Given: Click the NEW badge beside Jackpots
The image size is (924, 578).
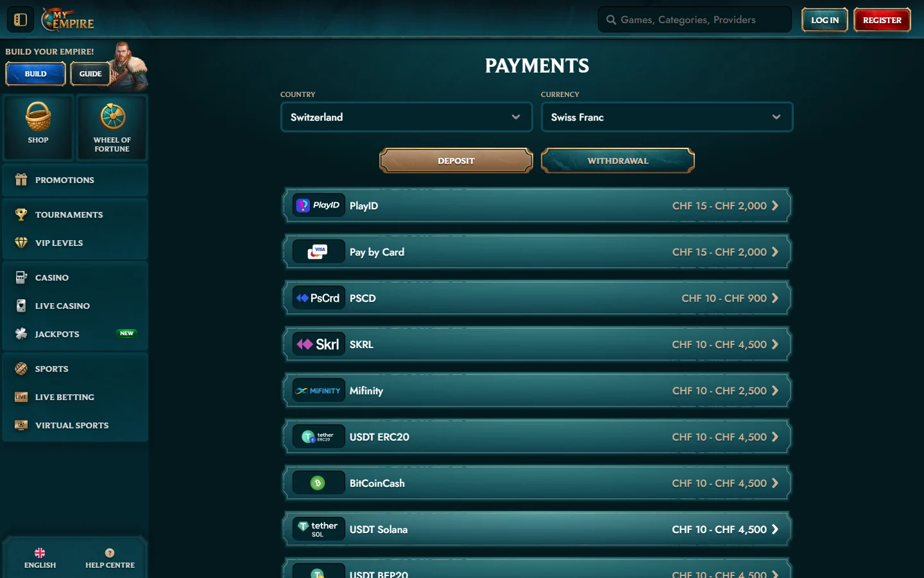Looking at the screenshot, I should (x=126, y=333).
